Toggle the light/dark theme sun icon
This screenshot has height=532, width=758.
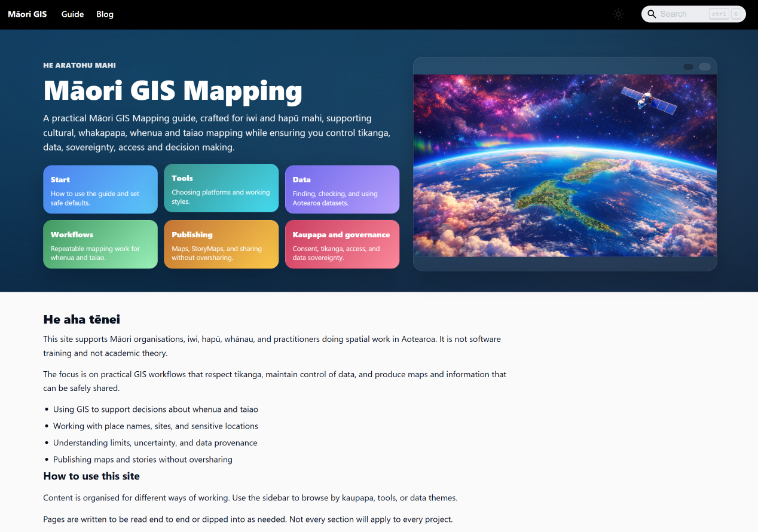click(x=618, y=14)
